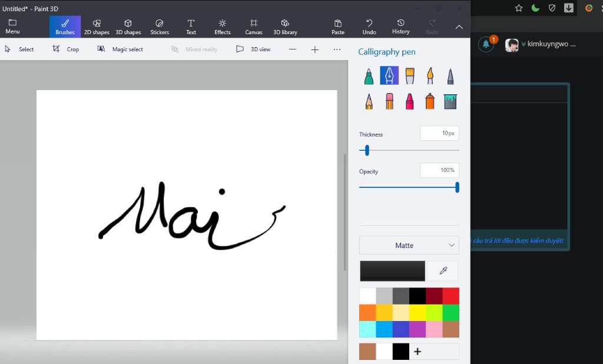Click the Paste button
603x364 pixels.
(337, 27)
